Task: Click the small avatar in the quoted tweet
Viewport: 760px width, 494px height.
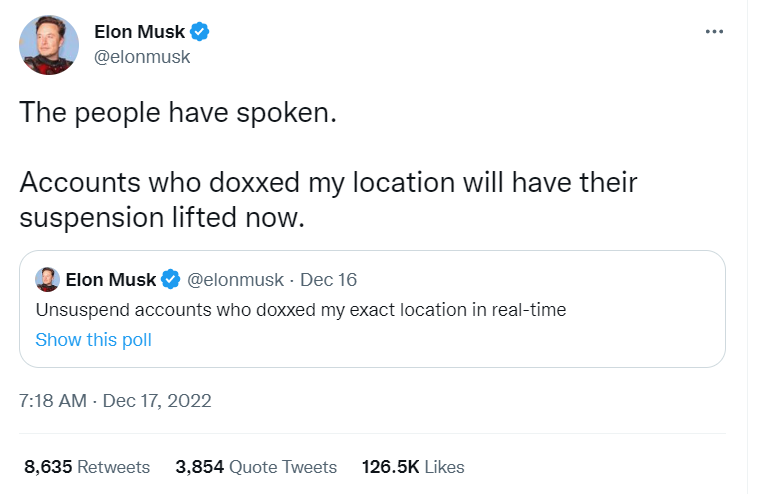Action: pyautogui.click(x=47, y=279)
